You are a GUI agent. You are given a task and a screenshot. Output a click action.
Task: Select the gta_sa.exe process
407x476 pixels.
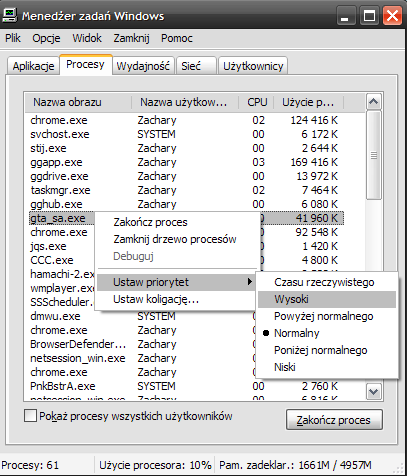coord(58,218)
